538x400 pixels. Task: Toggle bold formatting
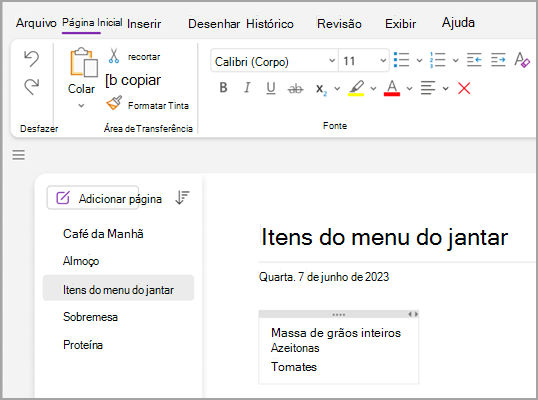point(223,88)
